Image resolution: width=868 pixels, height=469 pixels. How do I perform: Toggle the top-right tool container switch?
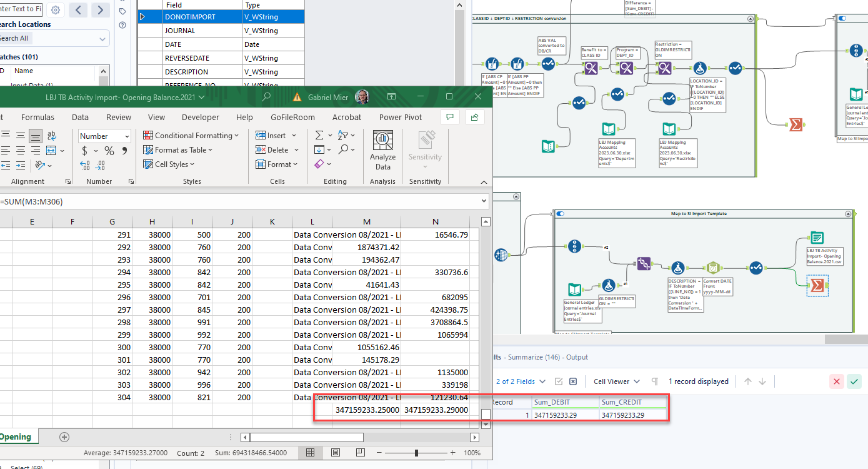(842, 19)
